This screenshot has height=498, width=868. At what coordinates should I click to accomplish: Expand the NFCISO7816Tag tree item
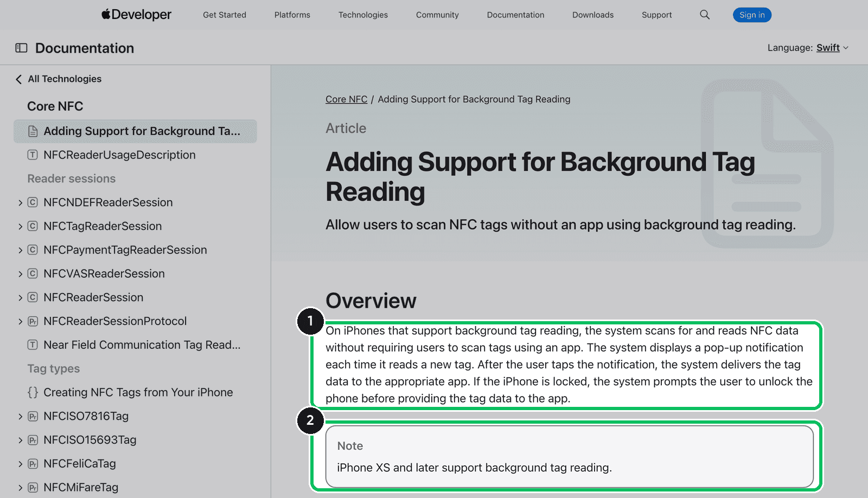[x=20, y=417]
